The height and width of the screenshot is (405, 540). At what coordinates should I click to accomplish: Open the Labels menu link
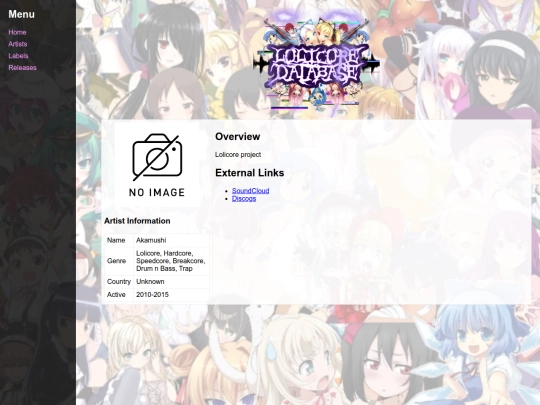[18, 56]
